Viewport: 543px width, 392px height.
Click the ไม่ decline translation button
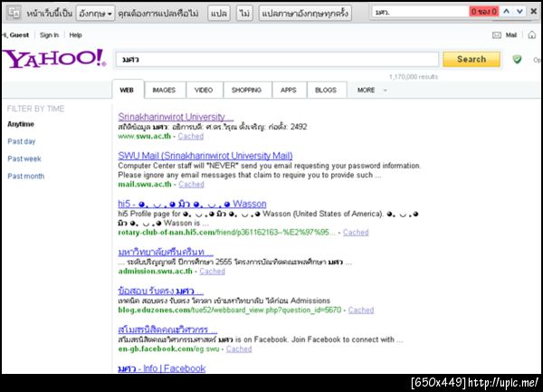point(245,14)
